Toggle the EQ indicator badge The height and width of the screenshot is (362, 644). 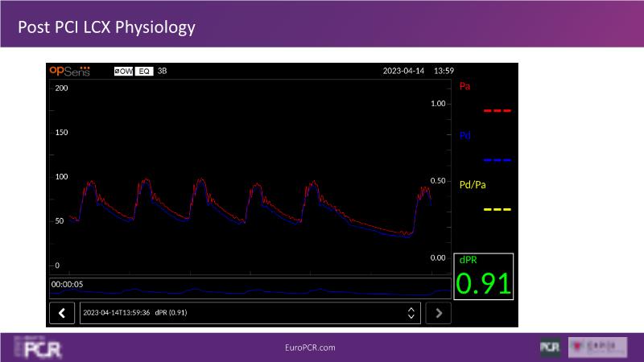[144, 72]
